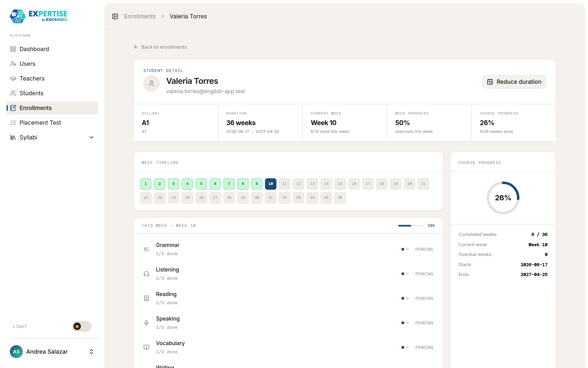Image resolution: width=588 pixels, height=368 pixels.
Task: Click the Enrollments breadcrumb link
Action: (140, 16)
